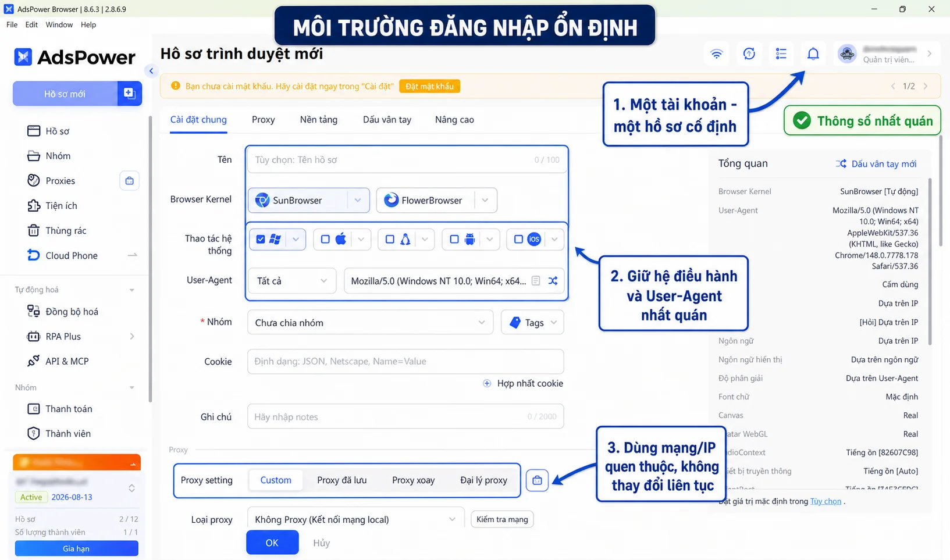Screen dimensions: 950x560
Task: Collapse Tự động hoá section
Action: coord(131,290)
